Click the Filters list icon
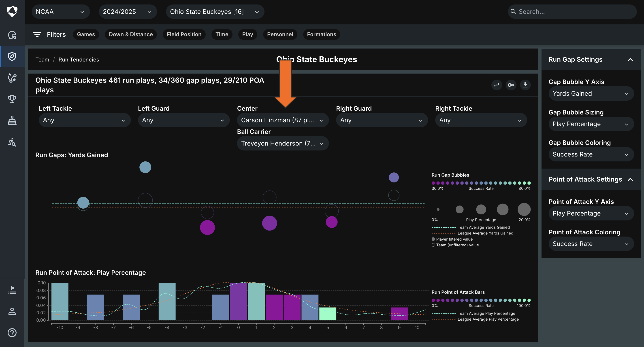 (37, 34)
